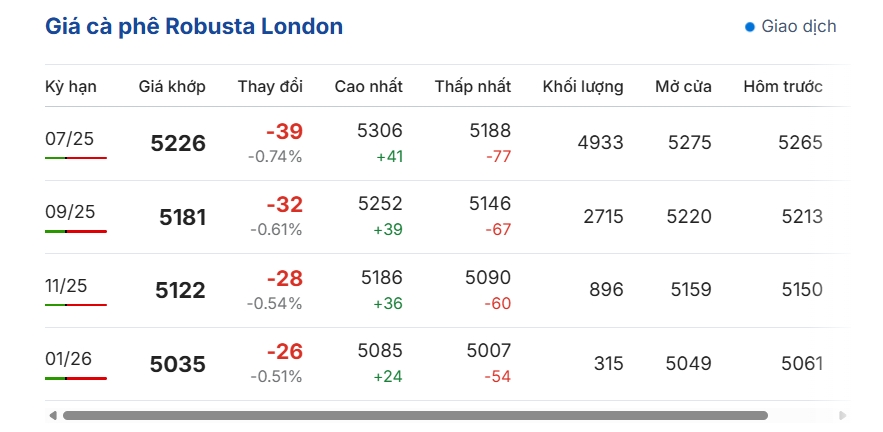
Task: Click the right scrollbar arrow
Action: click(x=842, y=416)
